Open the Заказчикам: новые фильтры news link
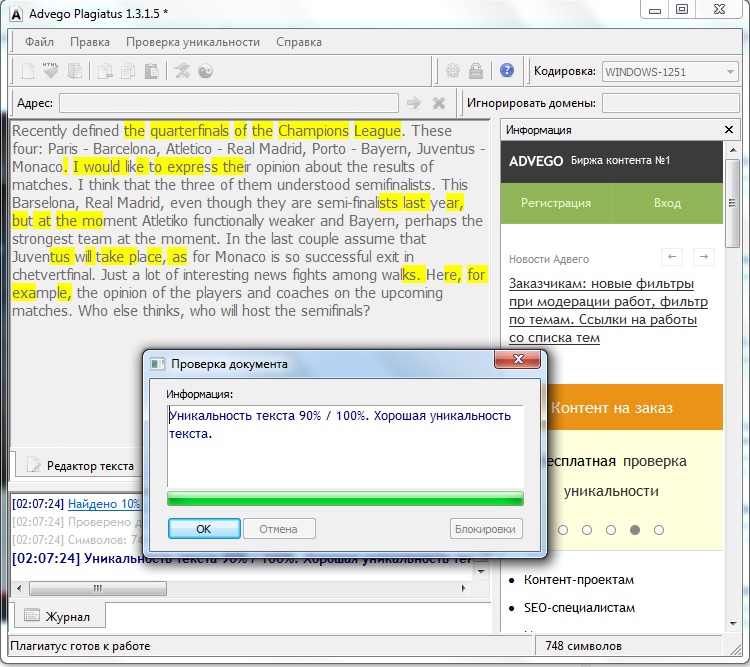 (x=607, y=311)
